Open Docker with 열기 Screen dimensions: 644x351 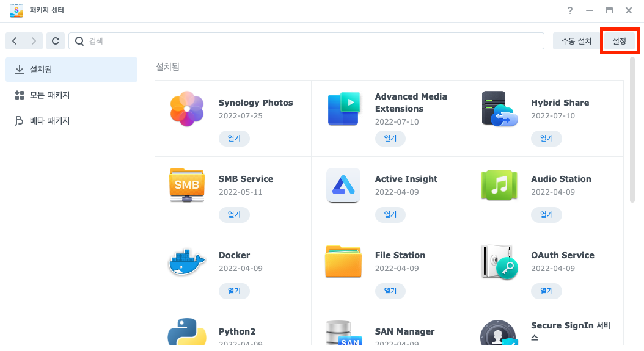click(234, 291)
